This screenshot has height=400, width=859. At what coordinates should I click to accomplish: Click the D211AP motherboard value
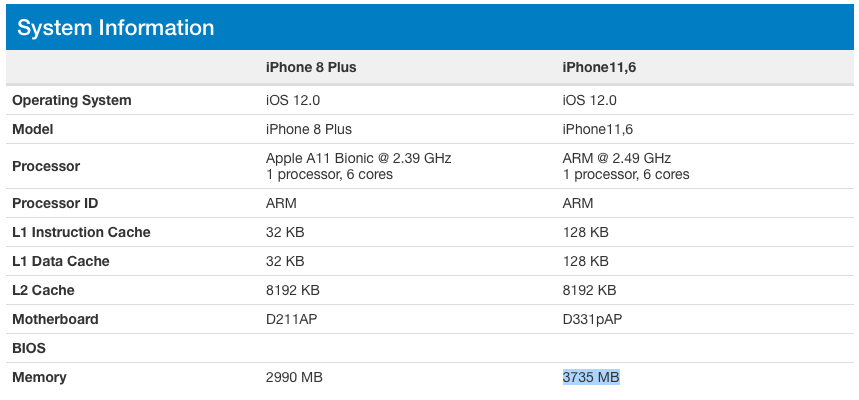293,319
